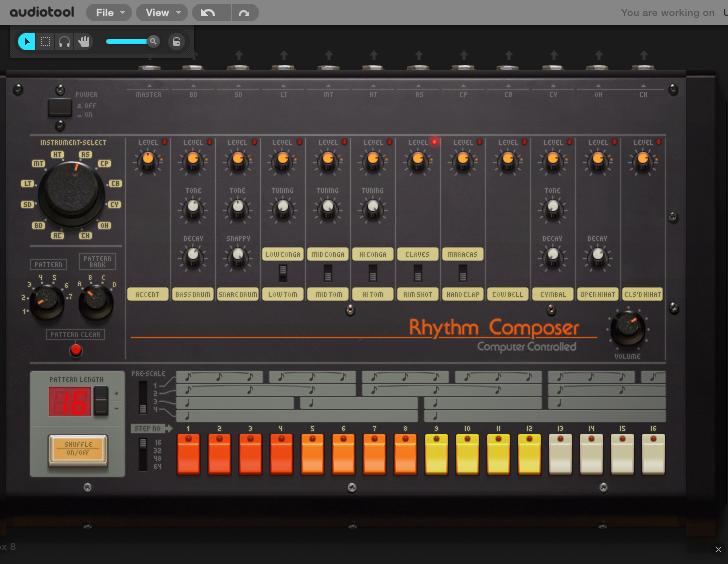
Task: Click the Open Hihat decay knob
Action: pos(598,257)
